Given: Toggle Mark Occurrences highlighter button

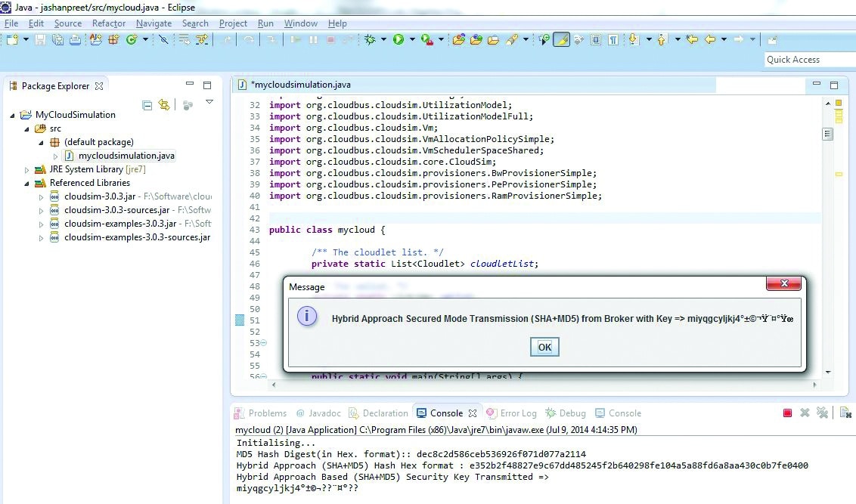Looking at the screenshot, I should 560,39.
